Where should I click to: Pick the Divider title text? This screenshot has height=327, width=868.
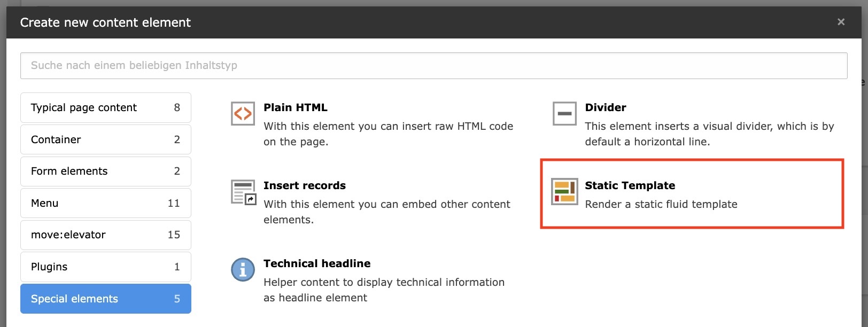coord(605,107)
